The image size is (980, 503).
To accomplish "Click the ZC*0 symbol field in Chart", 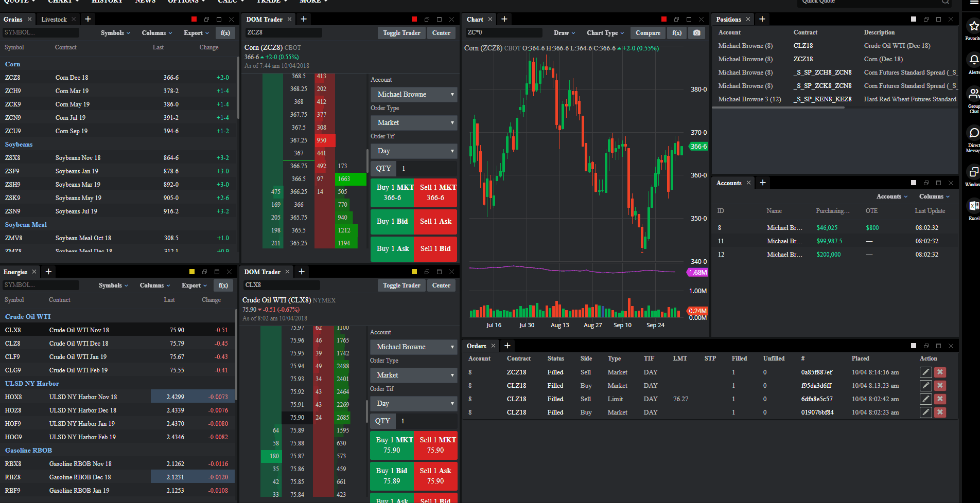I will tap(503, 32).
